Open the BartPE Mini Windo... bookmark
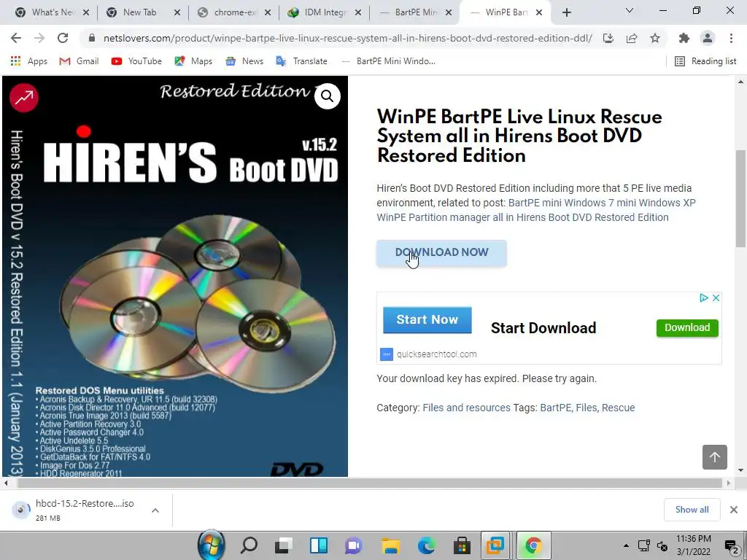This screenshot has width=747, height=560. click(388, 61)
